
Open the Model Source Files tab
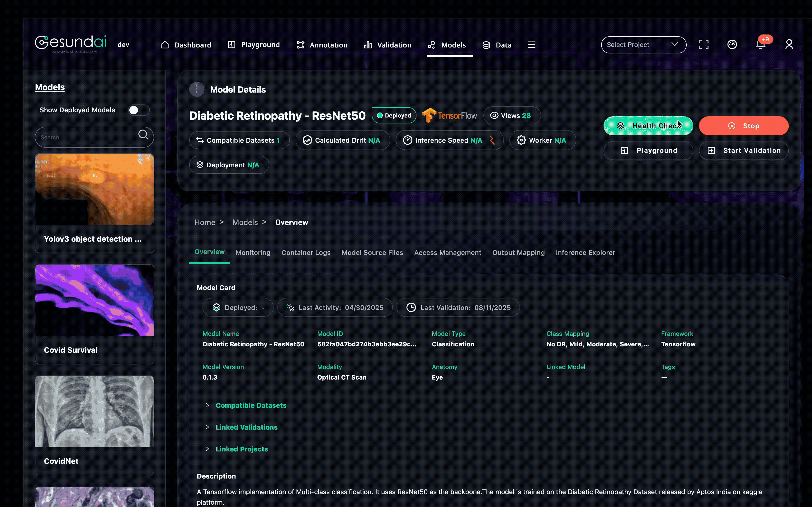pyautogui.click(x=372, y=253)
